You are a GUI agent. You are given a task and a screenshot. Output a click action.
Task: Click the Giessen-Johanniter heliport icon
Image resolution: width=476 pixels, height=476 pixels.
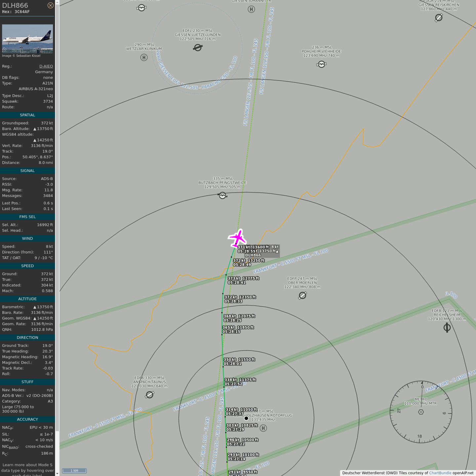(x=251, y=9)
